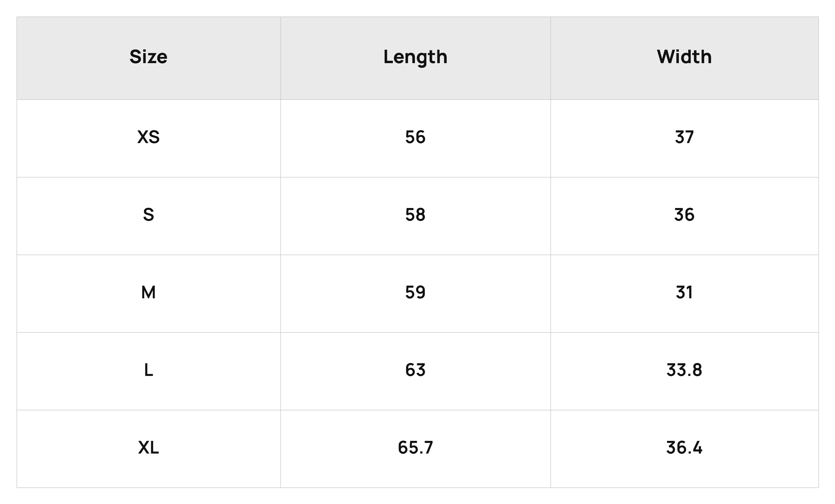Click the width value 36 for S
The height and width of the screenshot is (504, 835).
(684, 214)
